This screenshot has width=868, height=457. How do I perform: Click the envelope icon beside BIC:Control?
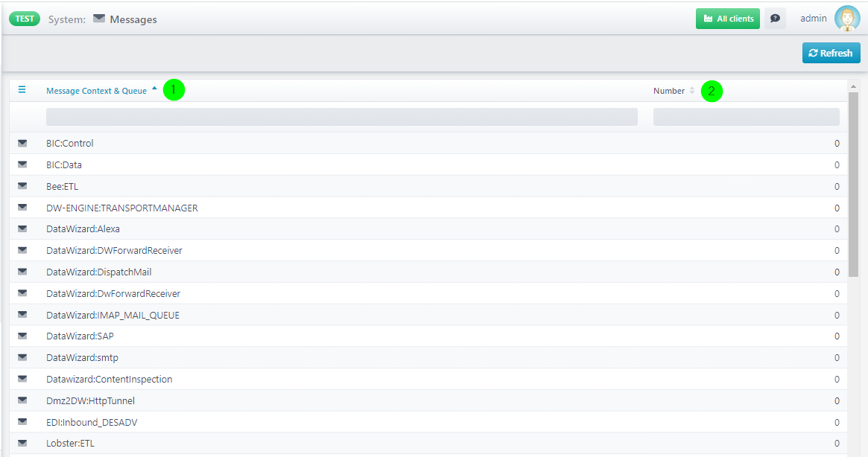click(x=22, y=144)
